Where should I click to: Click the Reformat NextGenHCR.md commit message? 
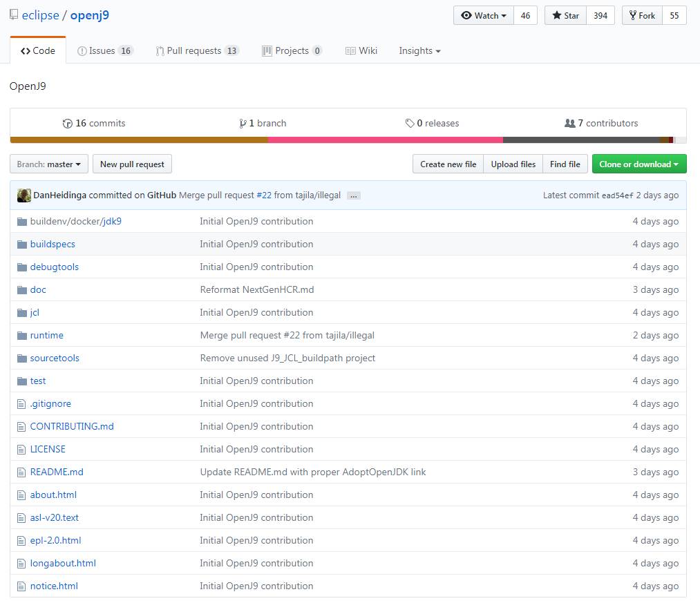tap(256, 289)
